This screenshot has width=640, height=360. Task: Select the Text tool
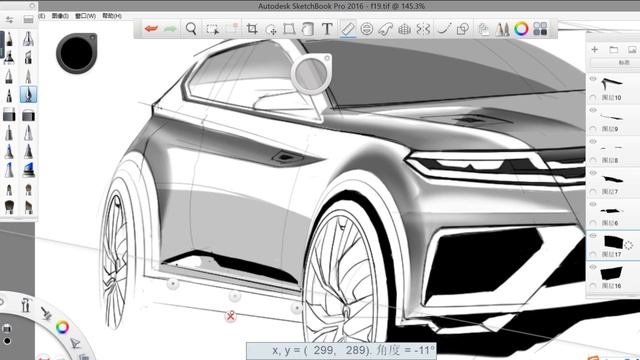(327, 29)
